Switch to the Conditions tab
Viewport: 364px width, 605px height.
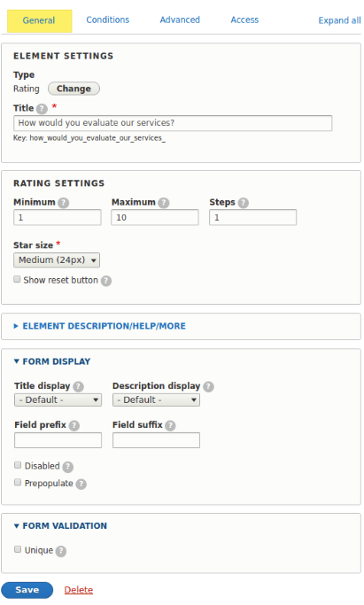tap(107, 20)
